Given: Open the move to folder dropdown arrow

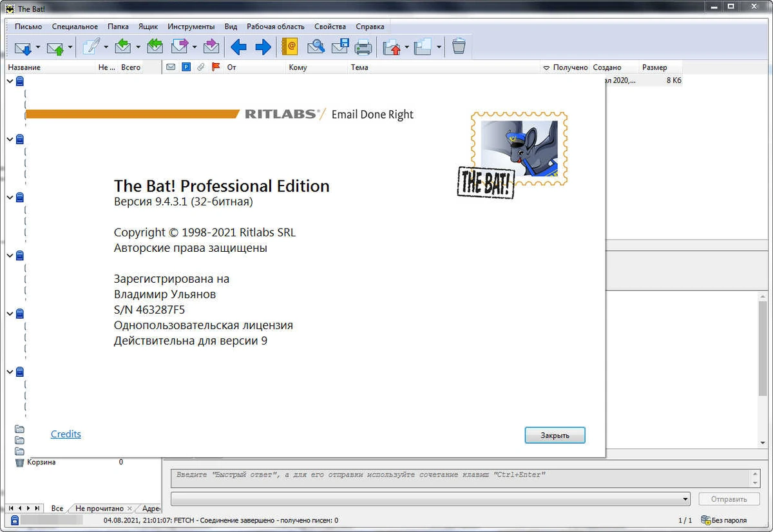Looking at the screenshot, I should pyautogui.click(x=407, y=48).
